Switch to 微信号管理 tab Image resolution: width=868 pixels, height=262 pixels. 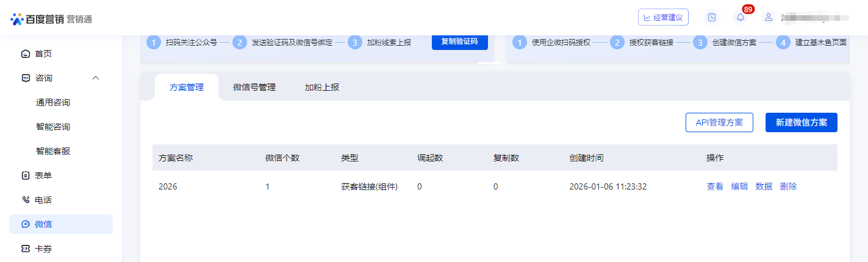click(254, 87)
